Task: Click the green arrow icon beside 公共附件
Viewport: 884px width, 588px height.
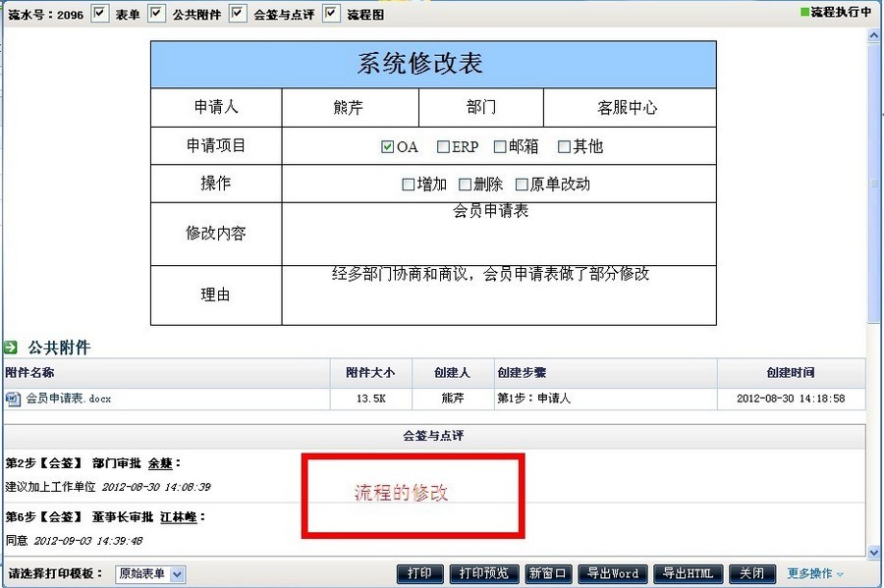Action: point(11,347)
